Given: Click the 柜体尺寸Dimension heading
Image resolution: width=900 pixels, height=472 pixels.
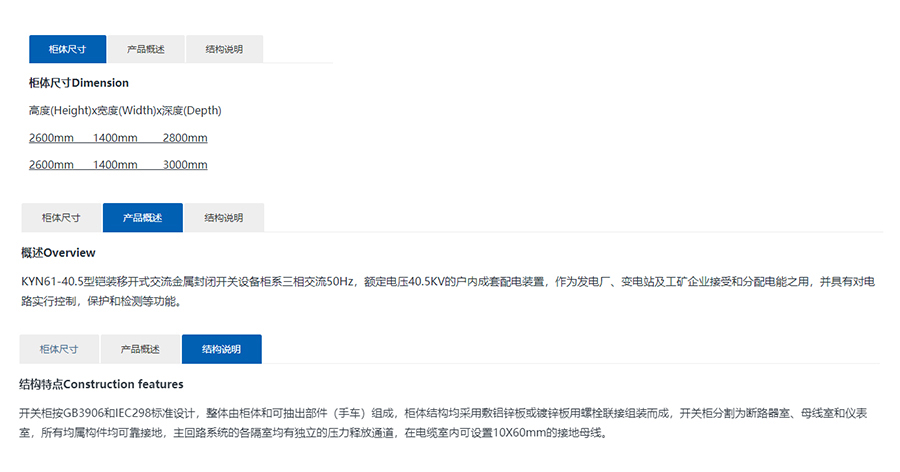Looking at the screenshot, I should (x=79, y=83).
